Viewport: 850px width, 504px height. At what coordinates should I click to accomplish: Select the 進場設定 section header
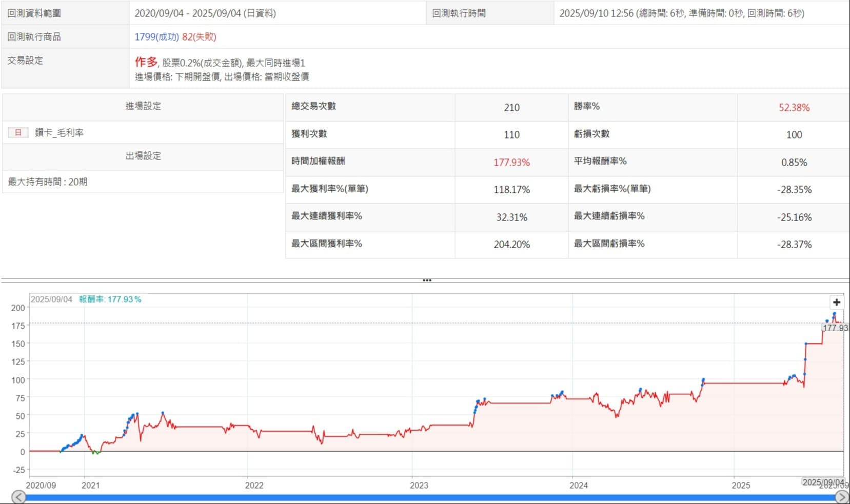click(143, 107)
